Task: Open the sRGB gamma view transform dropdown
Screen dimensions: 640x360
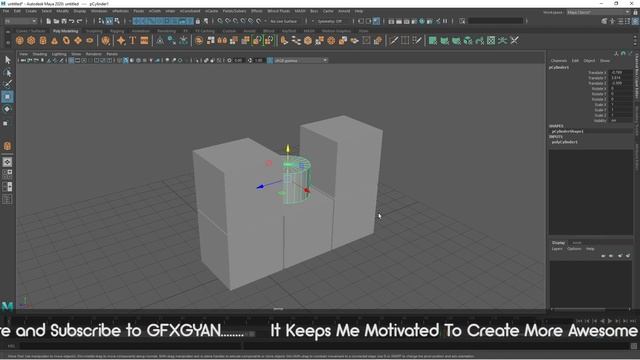Action: click(x=301, y=60)
